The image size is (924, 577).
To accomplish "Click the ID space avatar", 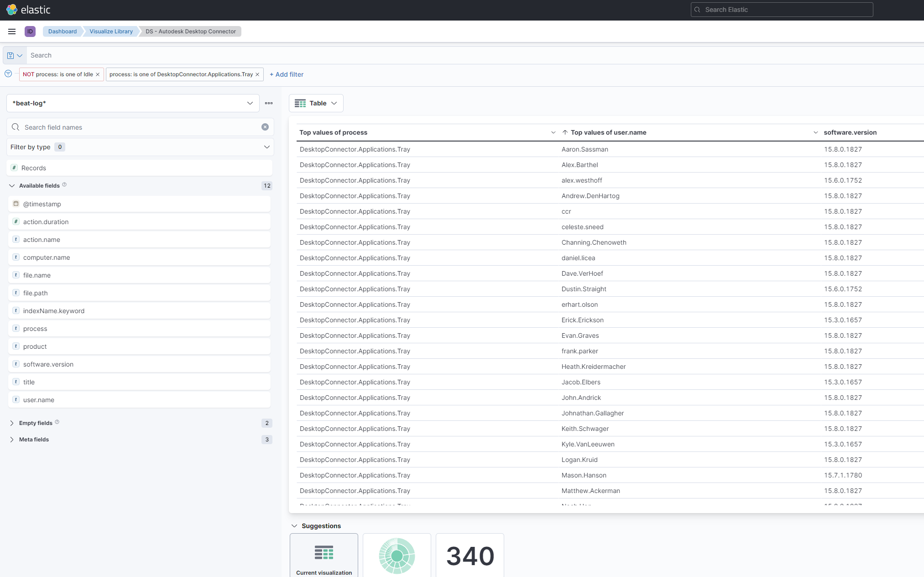I will [x=30, y=31].
